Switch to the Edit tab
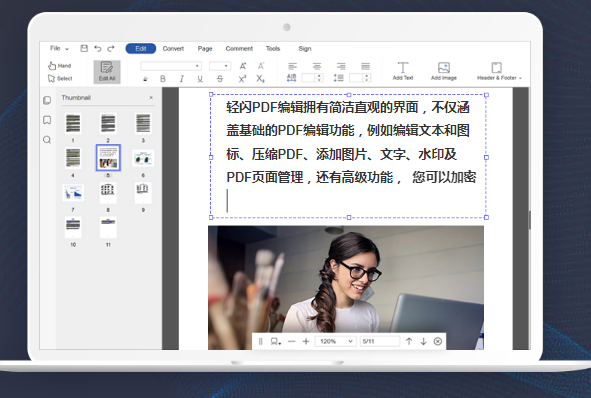The width and height of the screenshot is (591, 398). pos(141,48)
